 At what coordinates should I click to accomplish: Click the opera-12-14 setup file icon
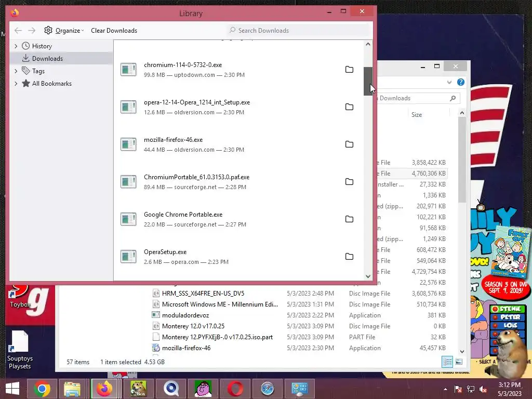tap(128, 107)
